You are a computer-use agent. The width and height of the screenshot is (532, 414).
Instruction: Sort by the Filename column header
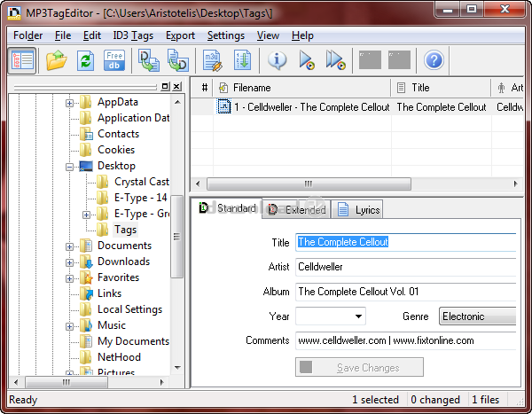tap(302, 88)
